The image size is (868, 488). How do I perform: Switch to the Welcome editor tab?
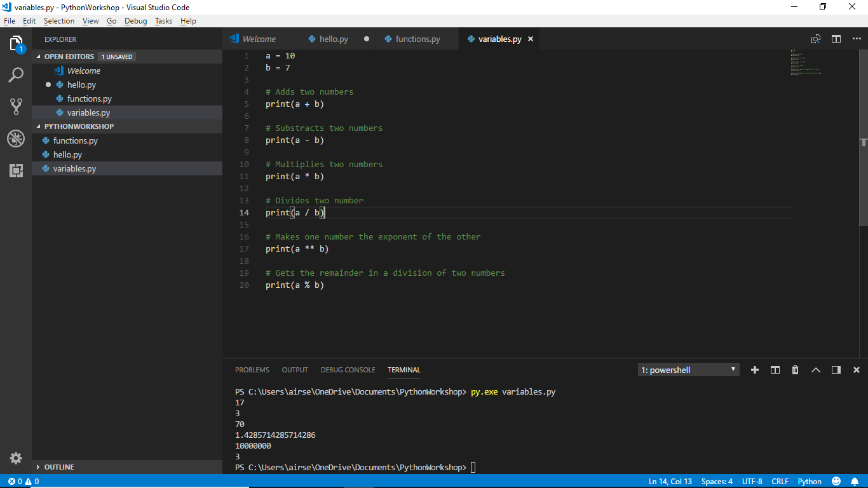pos(261,39)
